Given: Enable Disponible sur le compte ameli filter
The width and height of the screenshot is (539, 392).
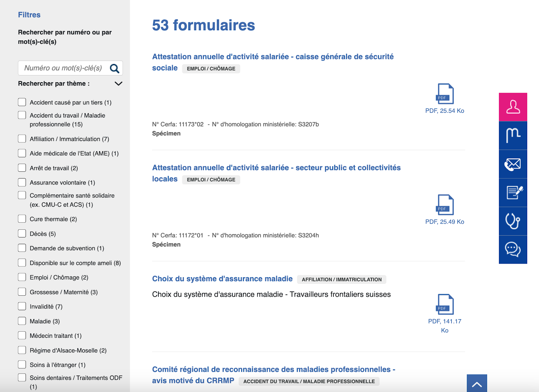Looking at the screenshot, I should 22,263.
